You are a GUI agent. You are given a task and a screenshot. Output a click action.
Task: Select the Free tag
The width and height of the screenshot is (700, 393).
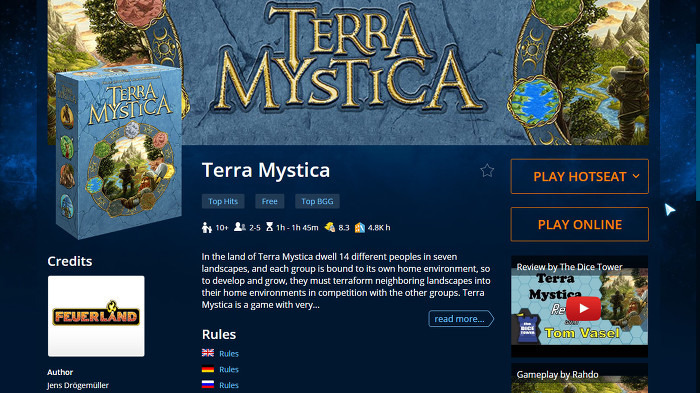pos(269,201)
